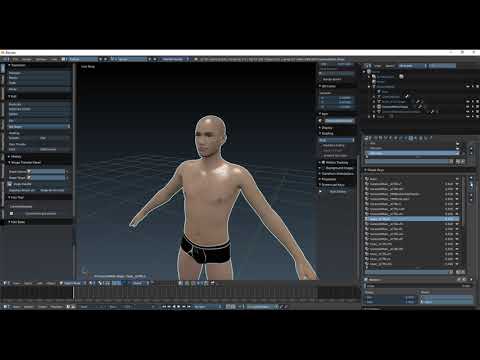Open the Physics properties tab icon
The image size is (480, 360).
click(430, 138)
